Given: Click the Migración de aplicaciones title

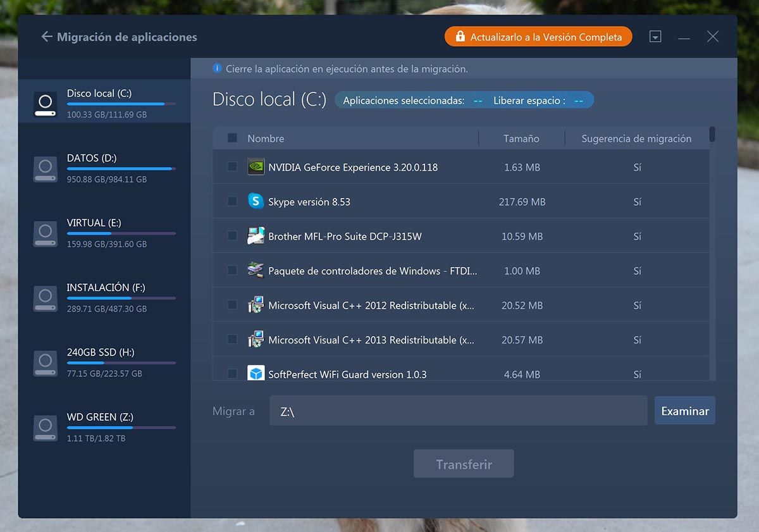Looking at the screenshot, I should 127,37.
